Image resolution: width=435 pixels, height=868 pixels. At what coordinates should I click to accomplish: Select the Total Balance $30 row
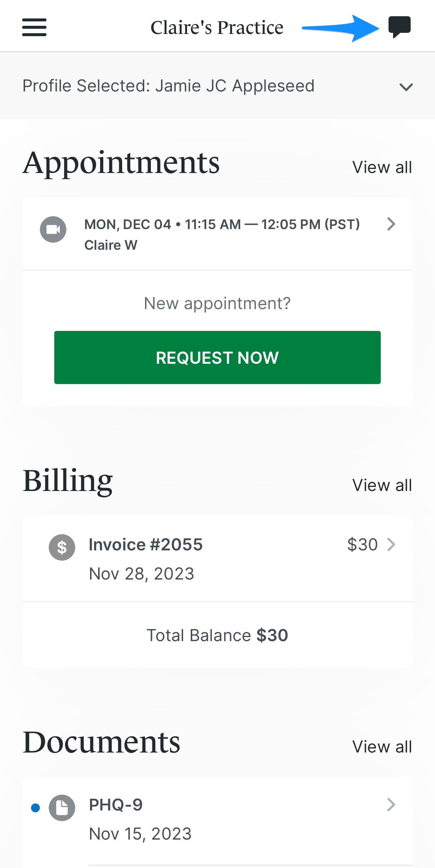click(217, 635)
